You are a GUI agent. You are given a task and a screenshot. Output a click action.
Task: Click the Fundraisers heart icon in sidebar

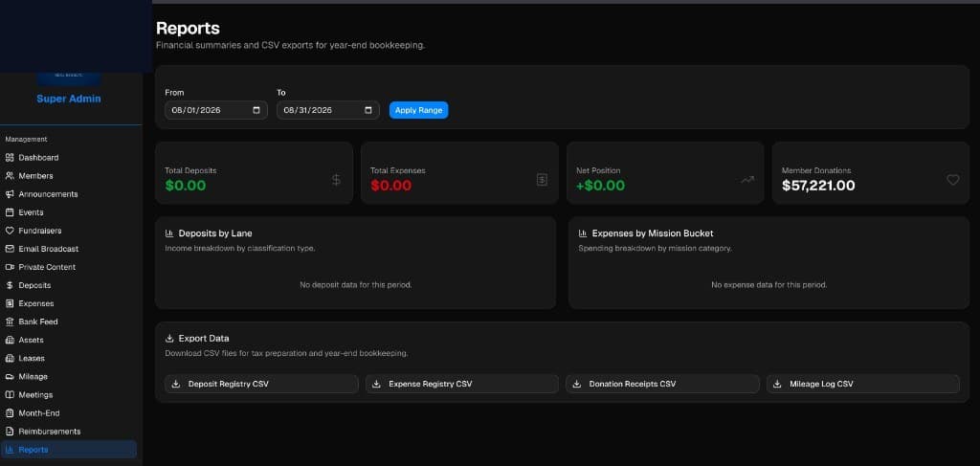point(10,231)
